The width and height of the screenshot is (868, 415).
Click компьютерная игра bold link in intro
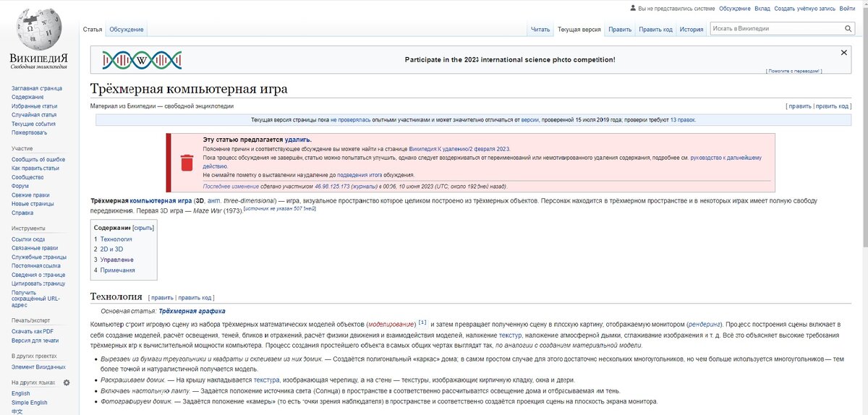point(161,200)
